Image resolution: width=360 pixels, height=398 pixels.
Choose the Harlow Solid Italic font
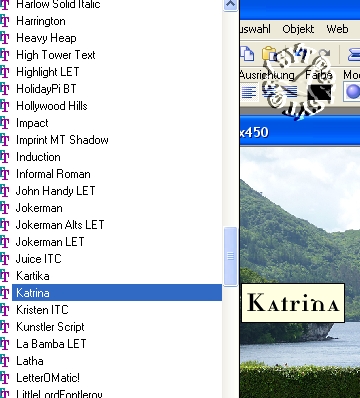pos(58,4)
